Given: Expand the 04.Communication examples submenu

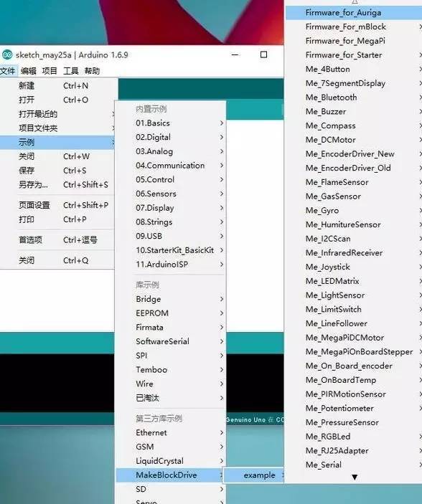Looking at the screenshot, I should click(x=171, y=166).
